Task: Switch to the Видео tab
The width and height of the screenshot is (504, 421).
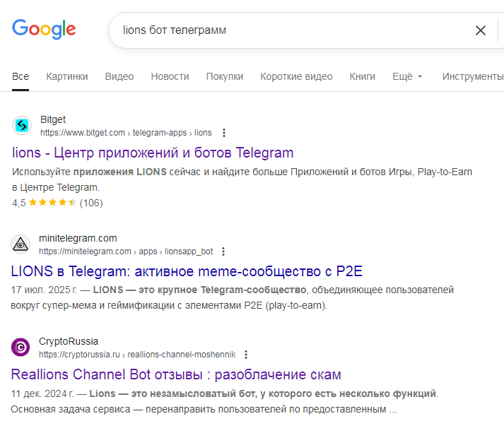Action: (x=119, y=76)
